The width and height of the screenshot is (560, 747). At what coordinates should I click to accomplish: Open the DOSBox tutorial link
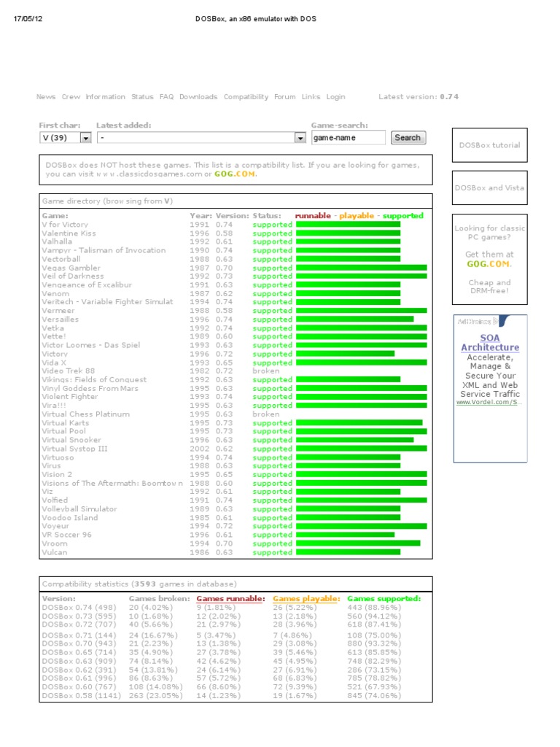coord(489,145)
